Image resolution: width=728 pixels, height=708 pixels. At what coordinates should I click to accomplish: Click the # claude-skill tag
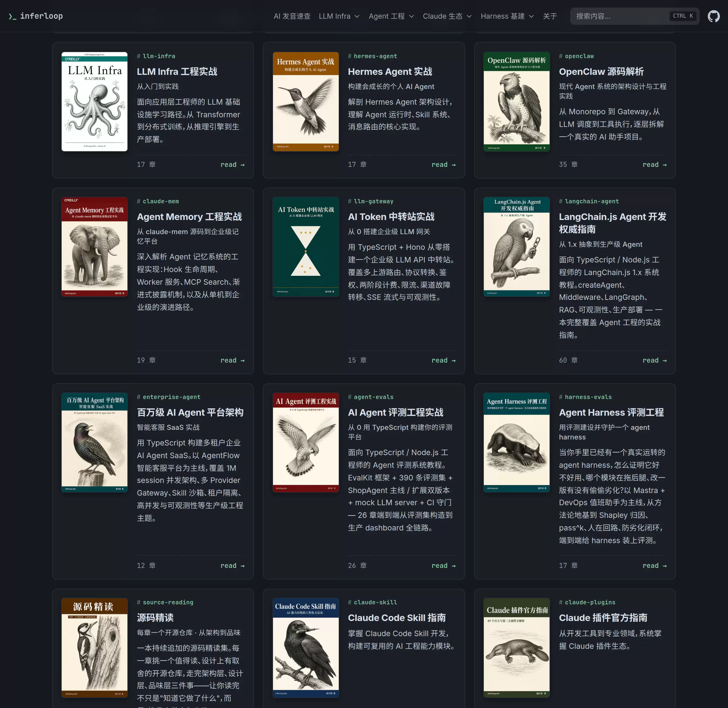tap(373, 602)
